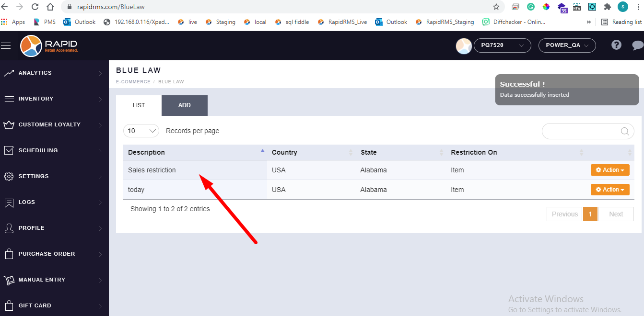Select the LIST tab
Viewport: 644px width, 316px height.
pyautogui.click(x=139, y=105)
